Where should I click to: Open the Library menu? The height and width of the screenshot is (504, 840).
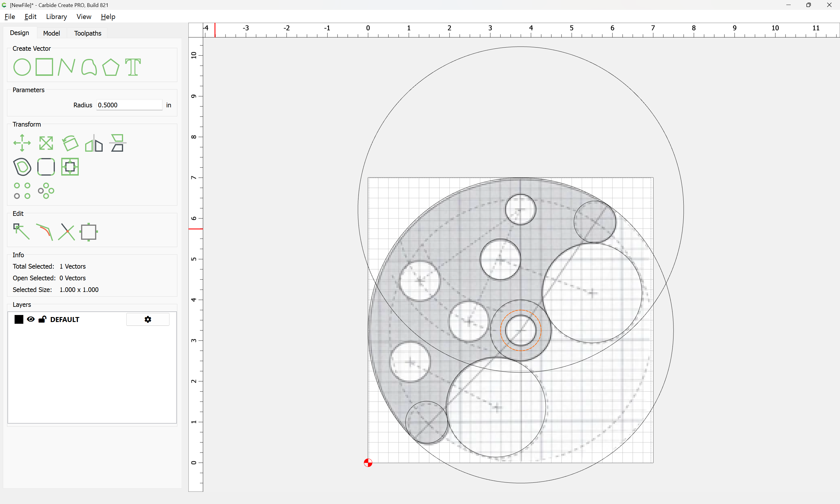click(56, 17)
